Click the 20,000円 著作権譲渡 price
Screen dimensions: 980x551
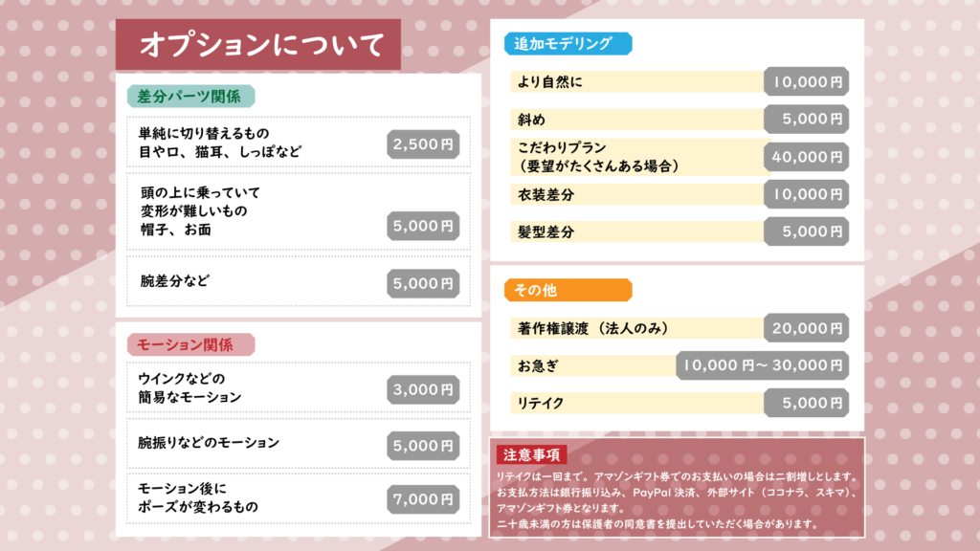click(x=806, y=328)
